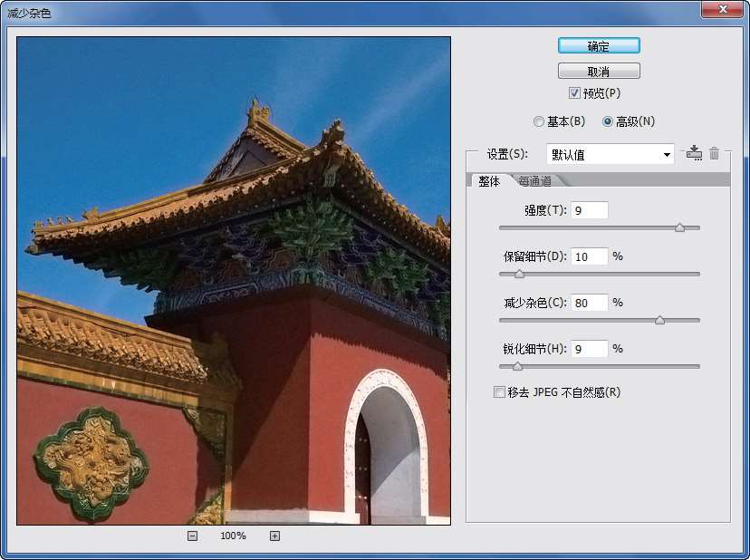750x560 pixels.
Task: Toggle the 预览(P) checkbox
Action: (574, 92)
